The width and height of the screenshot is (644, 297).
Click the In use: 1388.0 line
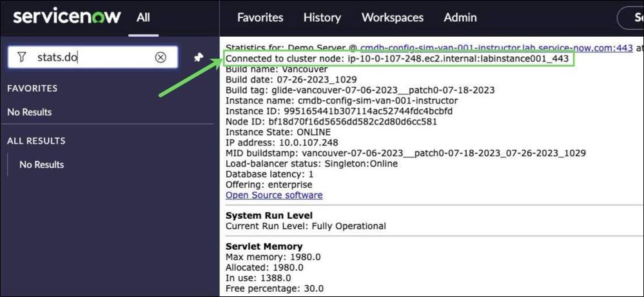pyautogui.click(x=259, y=278)
